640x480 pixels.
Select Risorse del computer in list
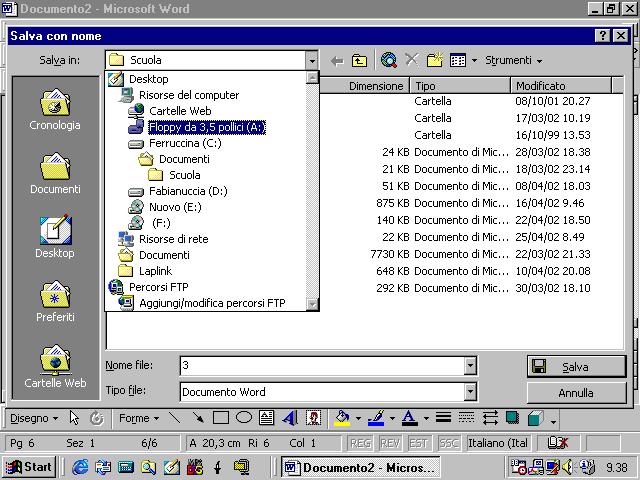point(189,95)
